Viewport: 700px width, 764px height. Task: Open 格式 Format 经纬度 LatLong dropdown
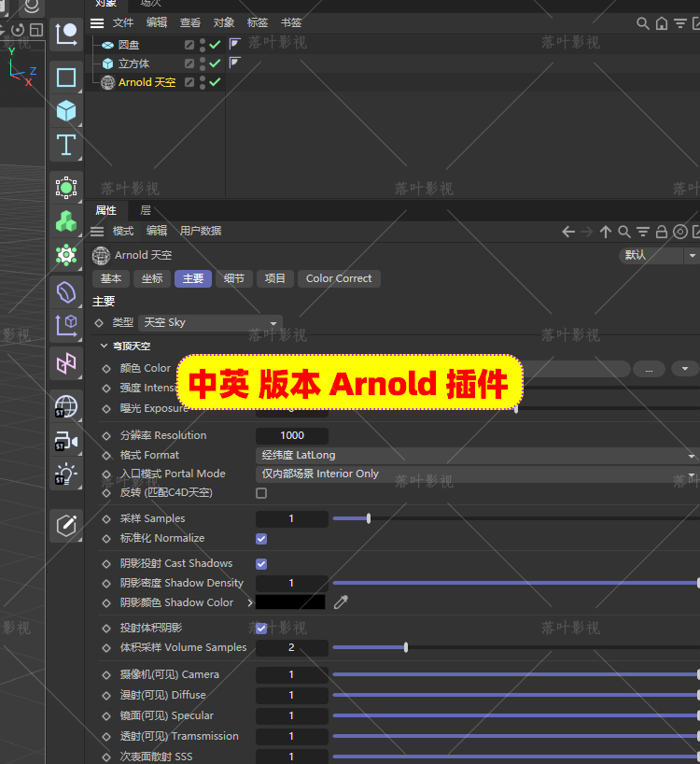tap(477, 455)
